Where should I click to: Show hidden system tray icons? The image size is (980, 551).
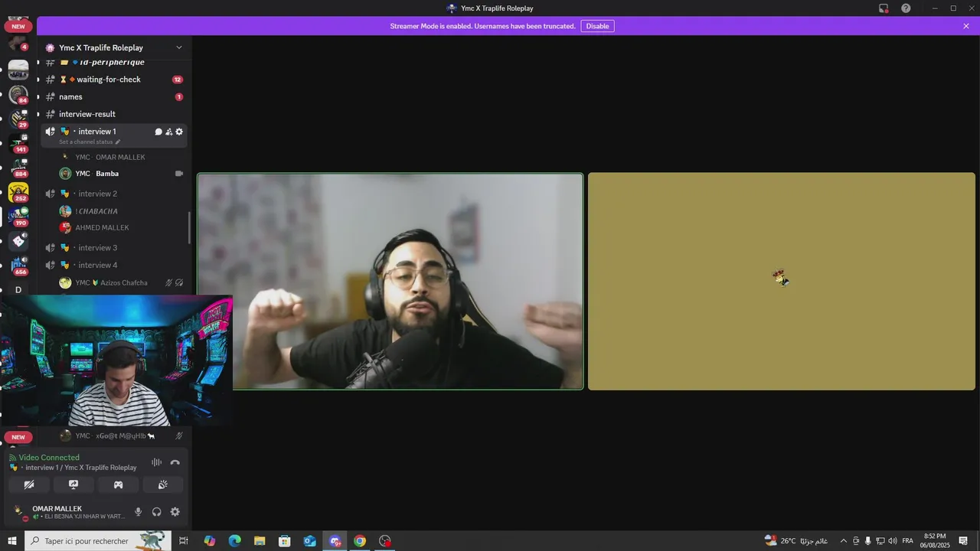pyautogui.click(x=844, y=541)
